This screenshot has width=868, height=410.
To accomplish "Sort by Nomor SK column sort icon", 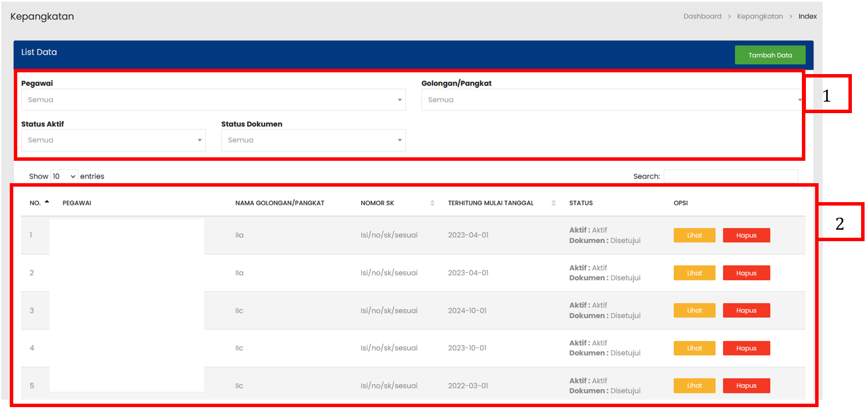I will [432, 203].
